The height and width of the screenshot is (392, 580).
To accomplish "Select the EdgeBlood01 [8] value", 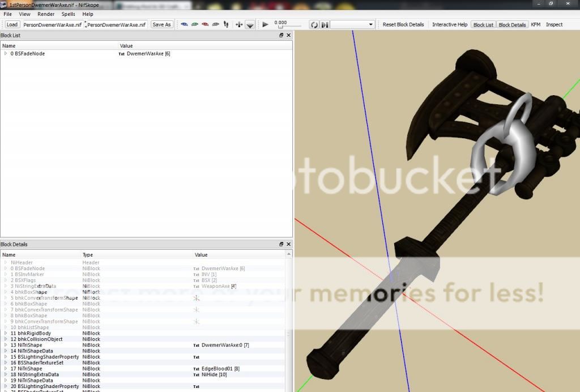I will coord(220,369).
